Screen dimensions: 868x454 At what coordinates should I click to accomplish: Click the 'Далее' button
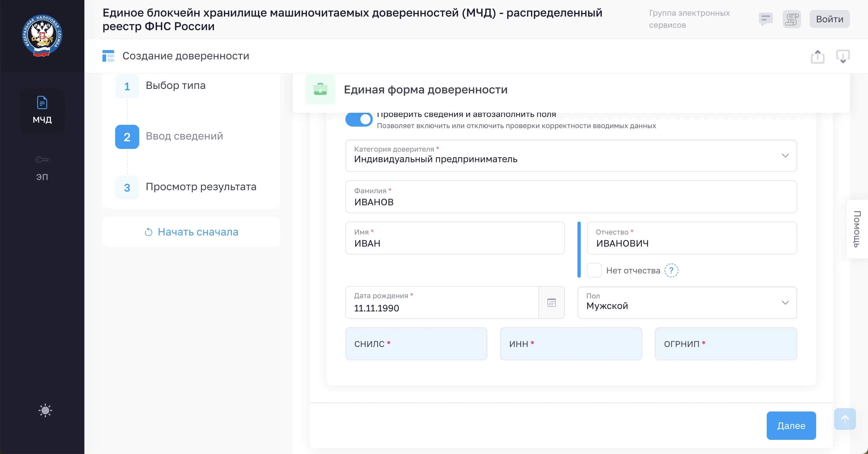click(791, 425)
